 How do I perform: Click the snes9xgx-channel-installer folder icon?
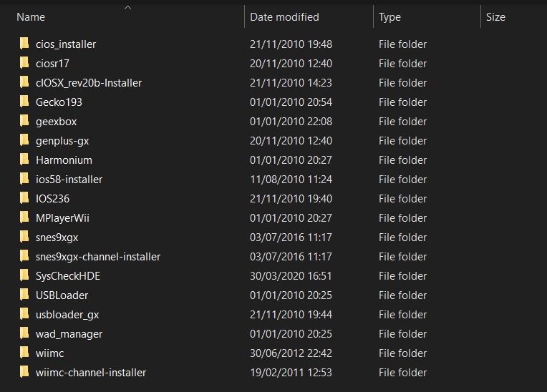tap(24, 257)
